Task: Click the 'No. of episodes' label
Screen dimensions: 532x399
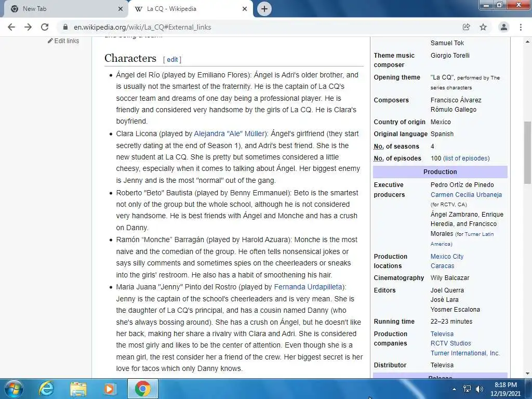Action: point(397,158)
